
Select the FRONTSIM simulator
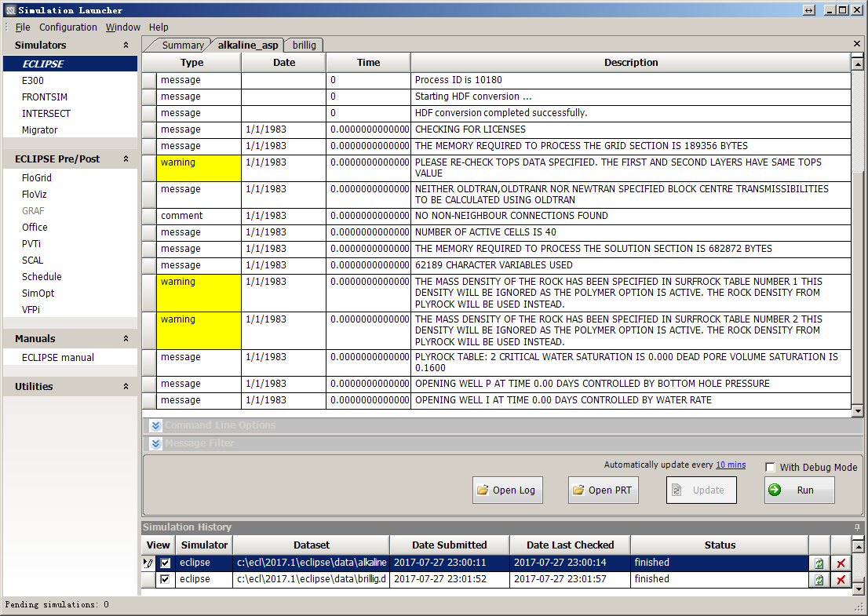(44, 97)
